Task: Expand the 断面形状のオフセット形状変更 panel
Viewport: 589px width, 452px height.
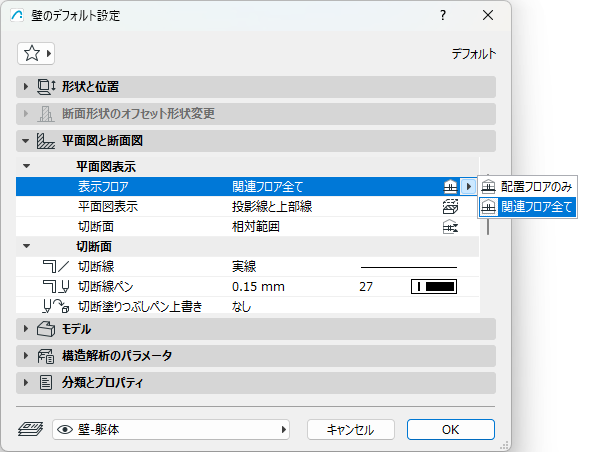Action: (x=26, y=114)
